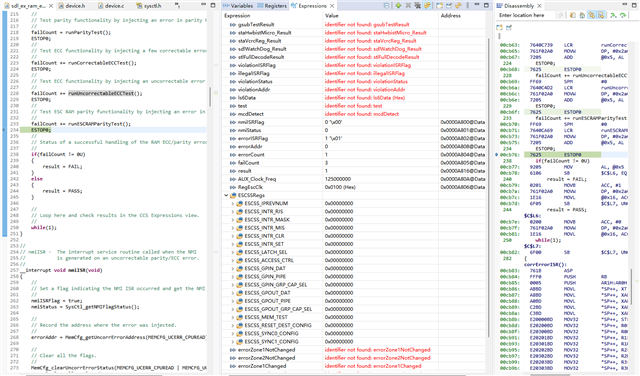Toggle breakpoint ruler at source line 238
The width and height of the screenshot is (640, 376).
click(4, 154)
